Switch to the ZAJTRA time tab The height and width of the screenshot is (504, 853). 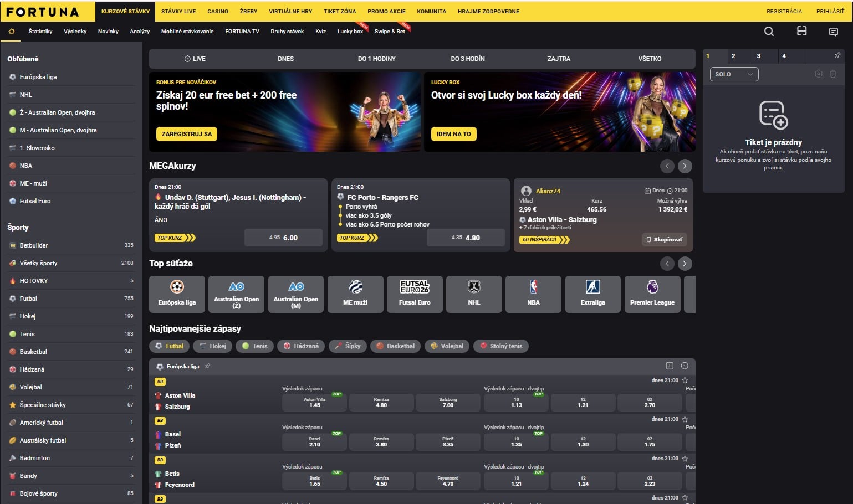point(559,59)
